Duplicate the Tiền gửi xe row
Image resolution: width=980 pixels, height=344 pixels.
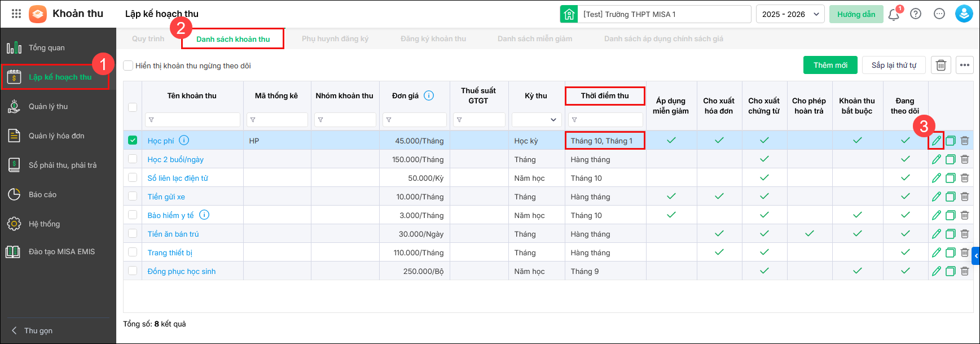pos(951,197)
